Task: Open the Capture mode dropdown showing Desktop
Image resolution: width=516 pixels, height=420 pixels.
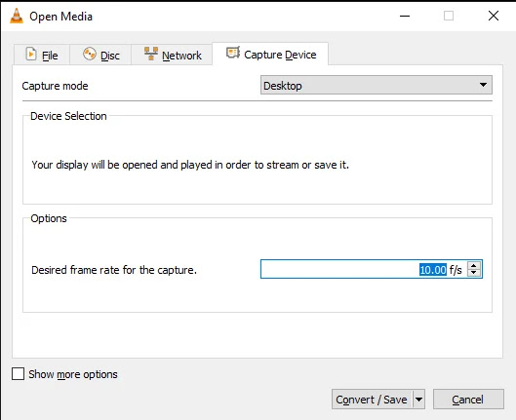Action: point(377,86)
